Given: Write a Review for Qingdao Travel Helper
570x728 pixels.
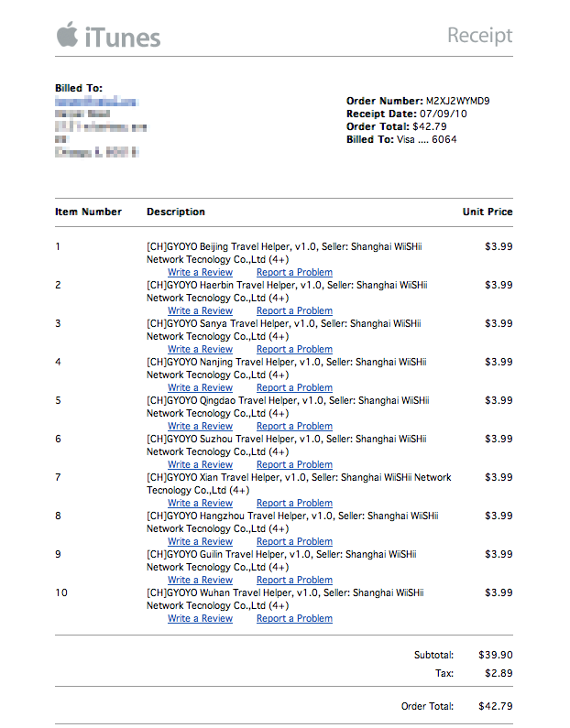Looking at the screenshot, I should 200,426.
